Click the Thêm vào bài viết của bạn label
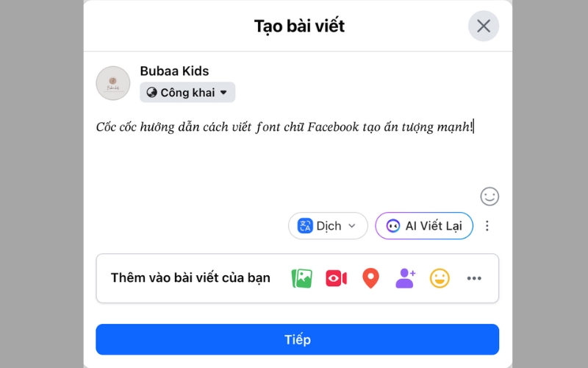The height and width of the screenshot is (368, 588). point(190,278)
